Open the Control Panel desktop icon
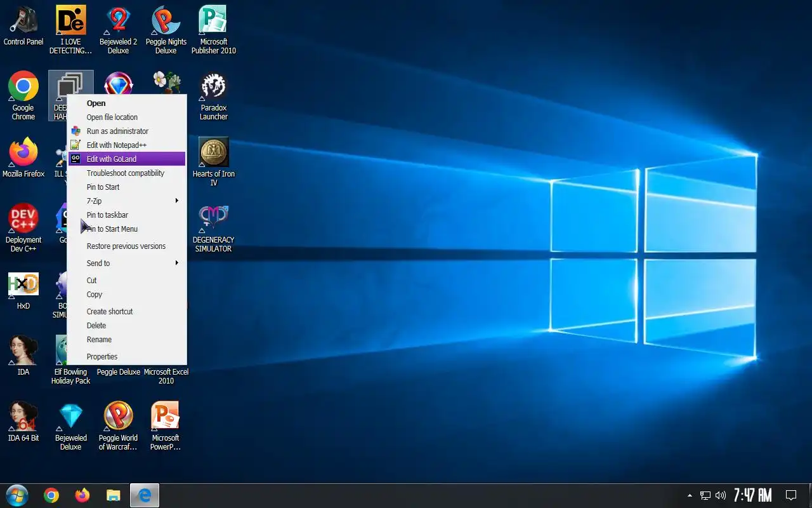This screenshot has width=812, height=508. point(23,27)
